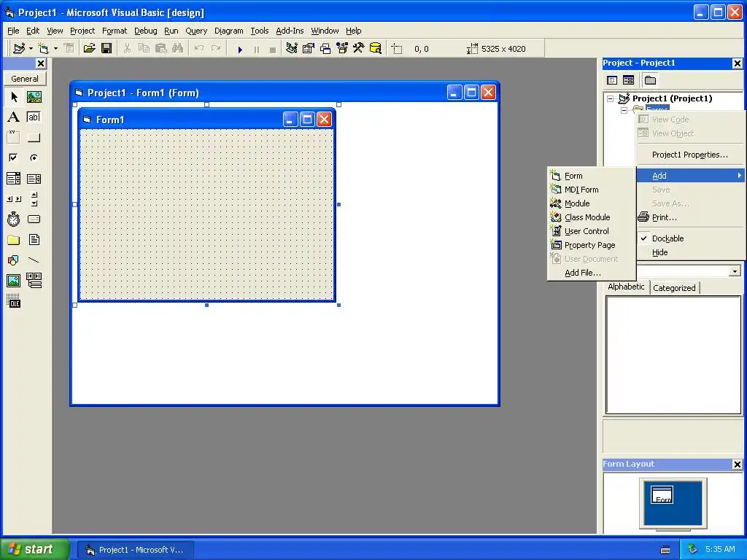Image resolution: width=747 pixels, height=560 pixels.
Task: Open the Properties object dropdown arrow
Action: pos(735,271)
